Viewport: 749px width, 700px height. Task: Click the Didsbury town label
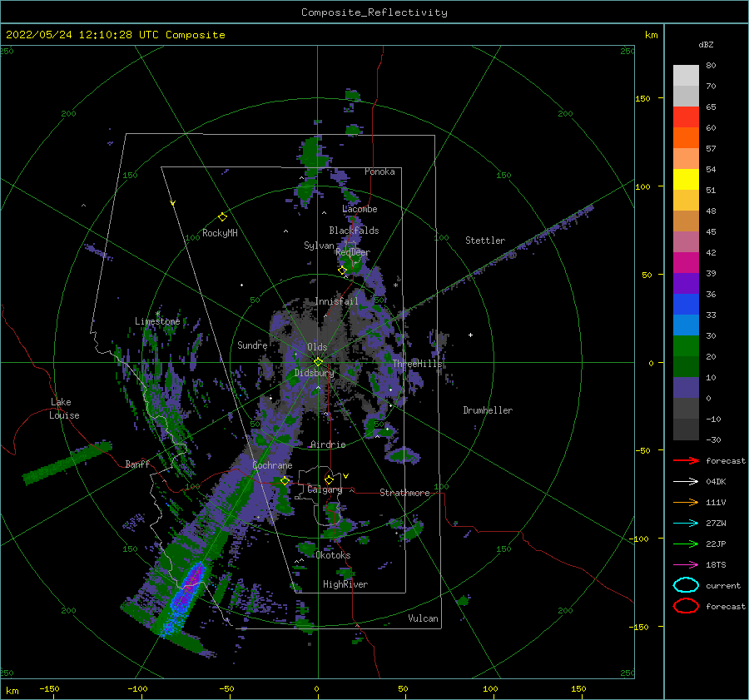pyautogui.click(x=314, y=373)
